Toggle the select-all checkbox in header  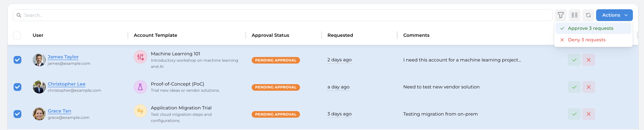pos(17,36)
